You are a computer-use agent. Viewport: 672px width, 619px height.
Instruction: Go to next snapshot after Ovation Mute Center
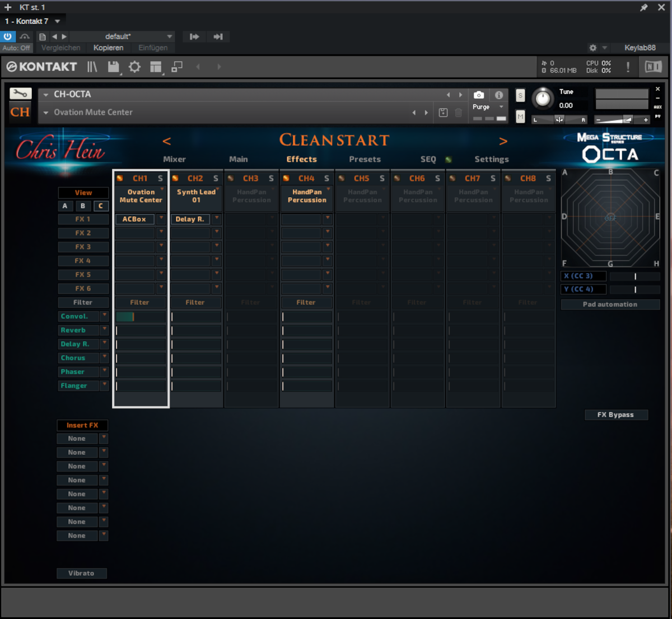427,113
